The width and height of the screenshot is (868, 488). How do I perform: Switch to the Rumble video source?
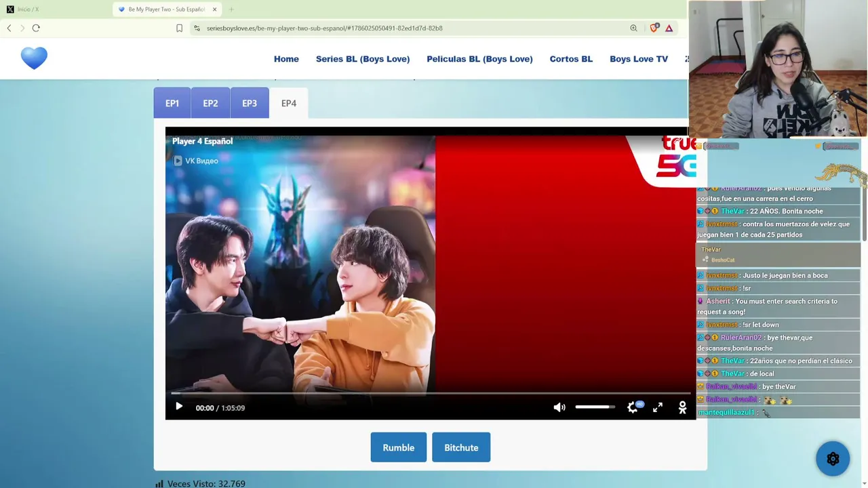(399, 447)
